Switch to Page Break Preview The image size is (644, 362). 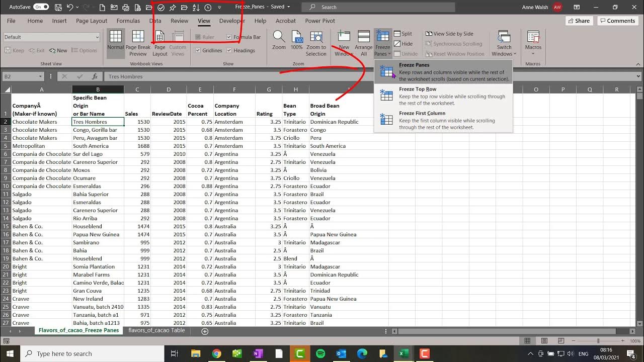pyautogui.click(x=138, y=43)
